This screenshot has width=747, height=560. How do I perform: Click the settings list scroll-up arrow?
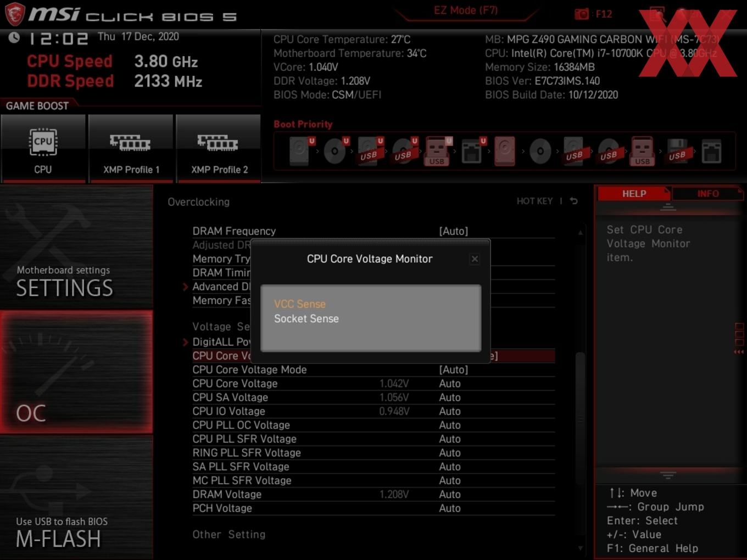tap(581, 233)
